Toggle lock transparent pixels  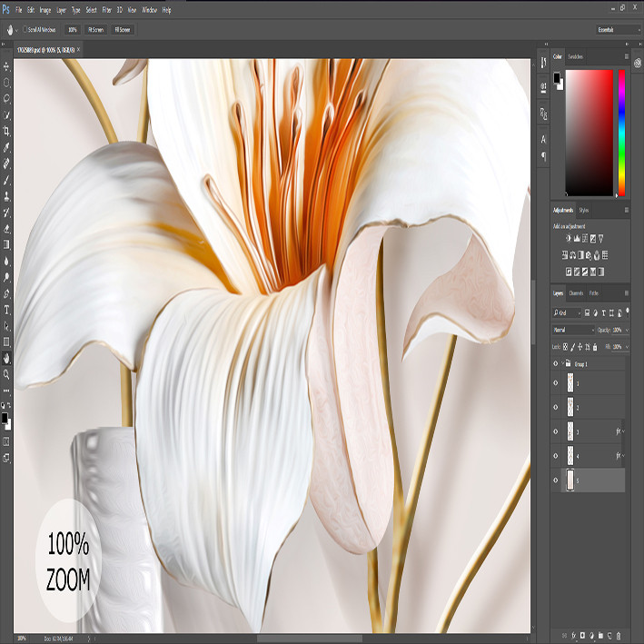566,347
